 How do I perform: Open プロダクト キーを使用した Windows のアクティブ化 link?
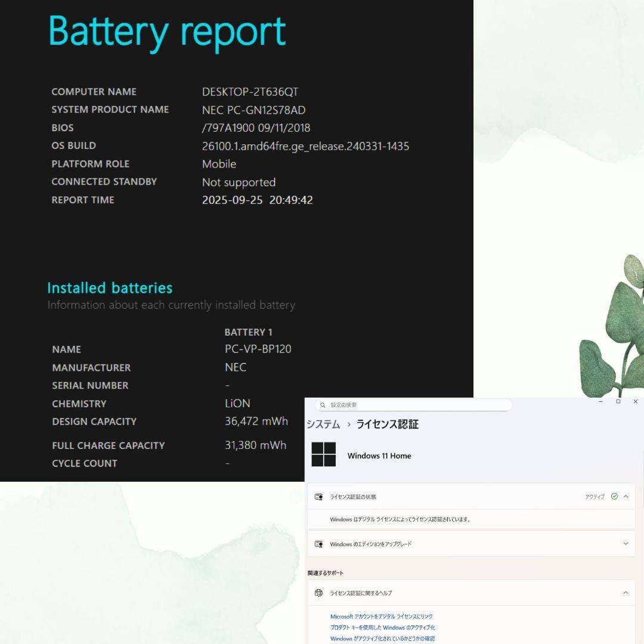tap(382, 627)
